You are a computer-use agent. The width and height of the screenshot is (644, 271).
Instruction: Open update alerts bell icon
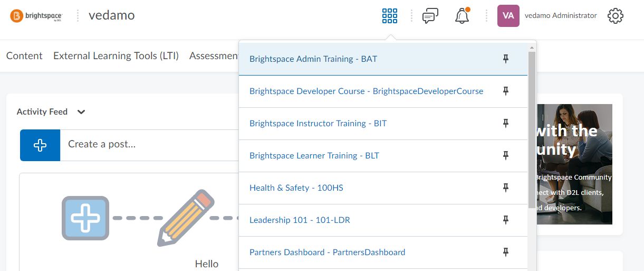pos(462,16)
